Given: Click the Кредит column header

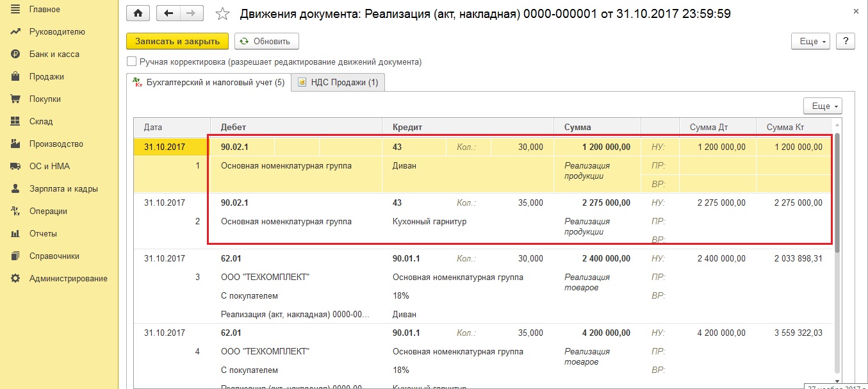Looking at the screenshot, I should (468, 127).
